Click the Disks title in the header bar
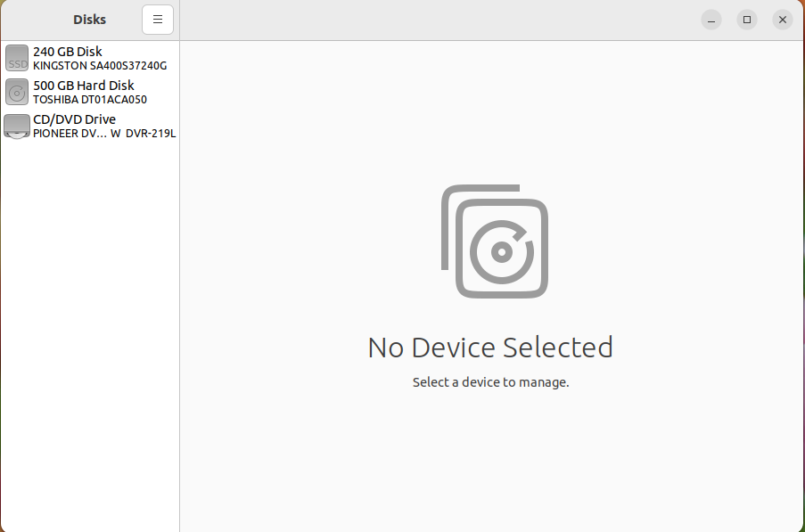 89,20
